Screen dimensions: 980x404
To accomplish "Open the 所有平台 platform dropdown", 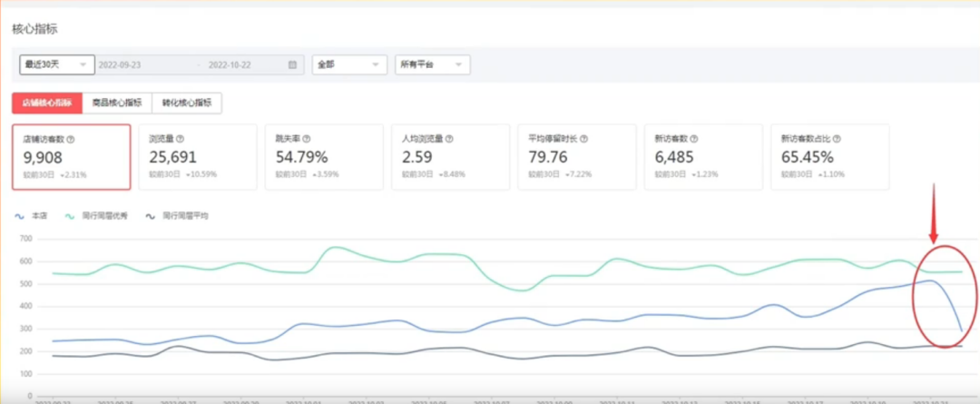I will click(x=432, y=64).
